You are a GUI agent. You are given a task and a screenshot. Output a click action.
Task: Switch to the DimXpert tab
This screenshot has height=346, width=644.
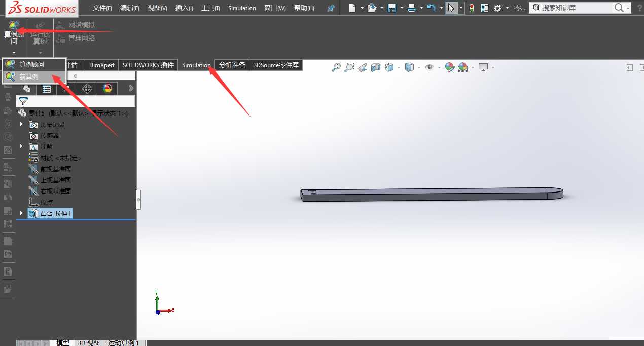(102, 65)
